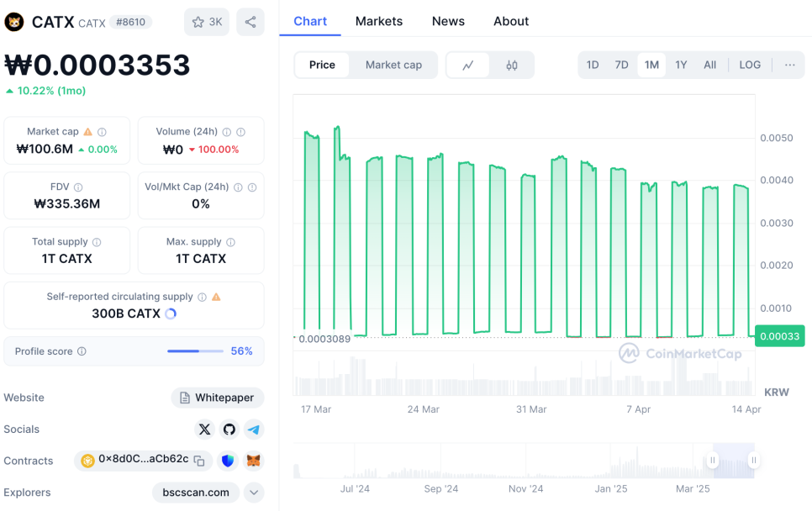Click the 24 Mar date label on the chart axis
This screenshot has width=812, height=511.
point(423,409)
